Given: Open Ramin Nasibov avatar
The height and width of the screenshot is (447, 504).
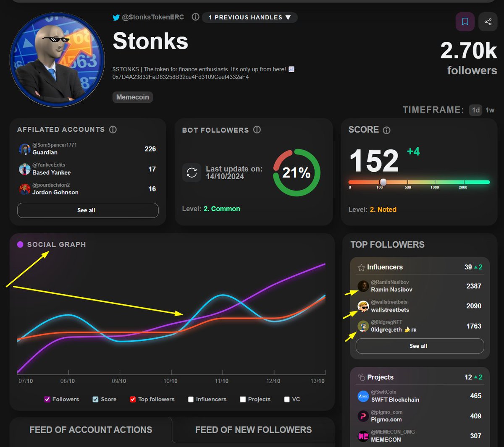Looking at the screenshot, I should tap(363, 286).
